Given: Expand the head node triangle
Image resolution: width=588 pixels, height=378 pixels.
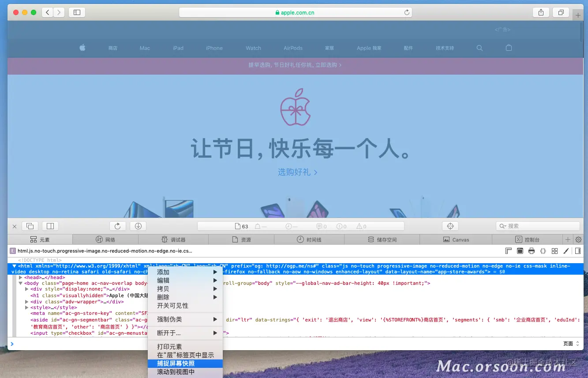Looking at the screenshot, I should click(20, 277).
